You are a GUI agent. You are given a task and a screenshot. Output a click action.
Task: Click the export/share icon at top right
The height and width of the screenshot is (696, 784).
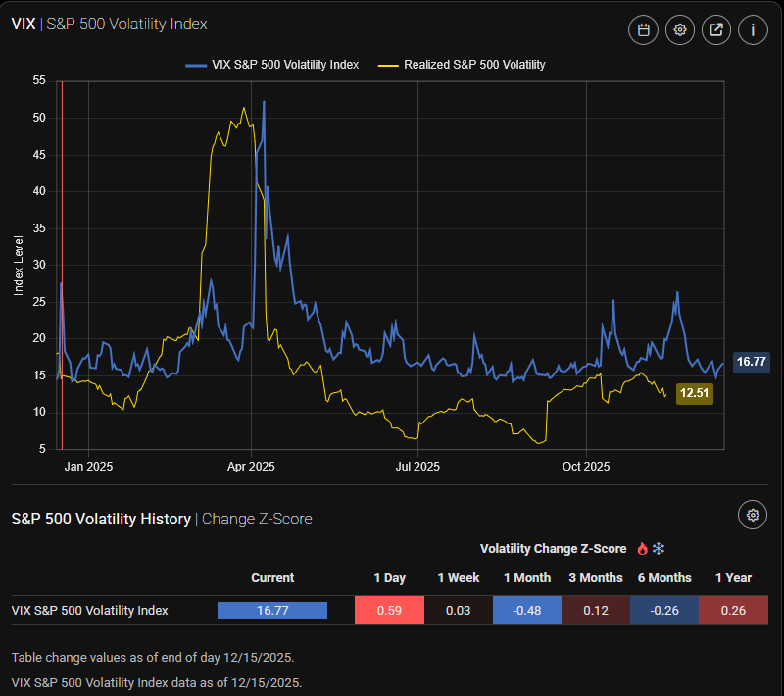tap(715, 29)
